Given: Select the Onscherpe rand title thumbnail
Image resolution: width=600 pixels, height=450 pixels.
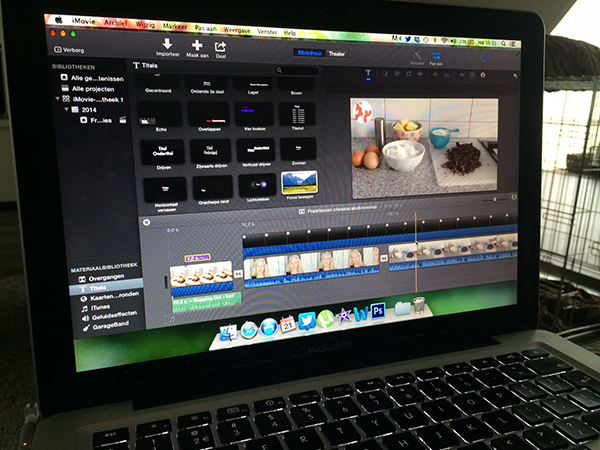Looking at the screenshot, I should pyautogui.click(x=212, y=188).
